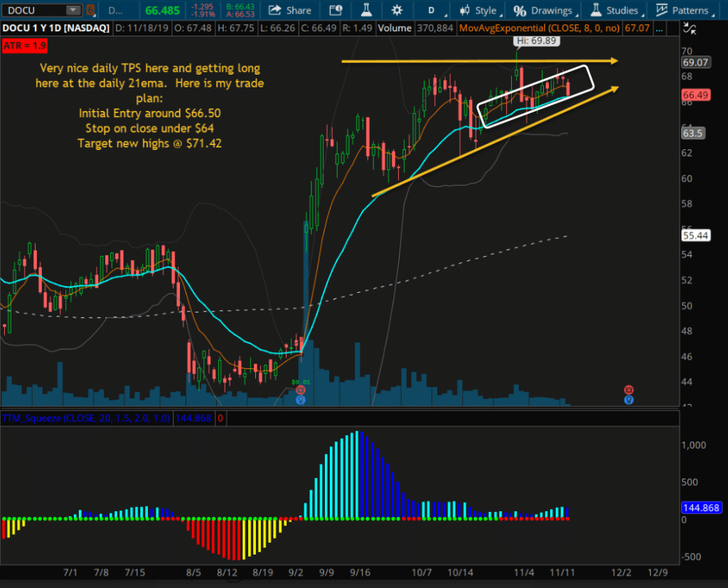The image size is (728, 588).
Task: Click the flask icon in the toolbar
Action: pos(366,10)
